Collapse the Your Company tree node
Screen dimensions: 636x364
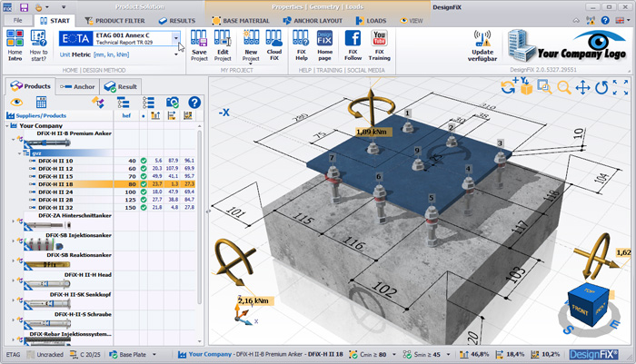click(8, 125)
